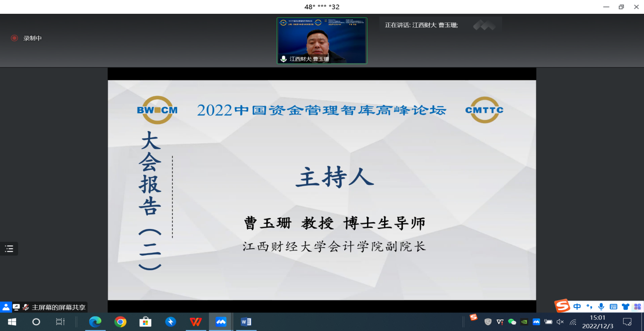
Task: Open Task View on taskbar
Action: click(60, 322)
